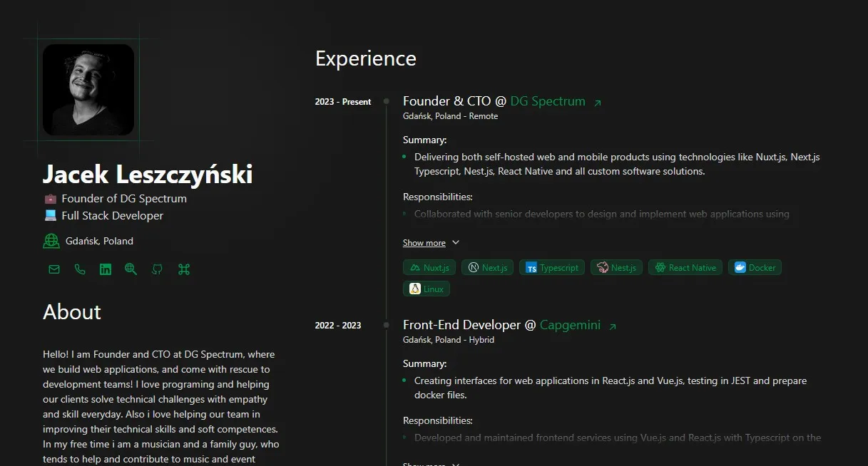Open the LinkedIn profile icon
The width and height of the screenshot is (868, 466).
point(106,269)
